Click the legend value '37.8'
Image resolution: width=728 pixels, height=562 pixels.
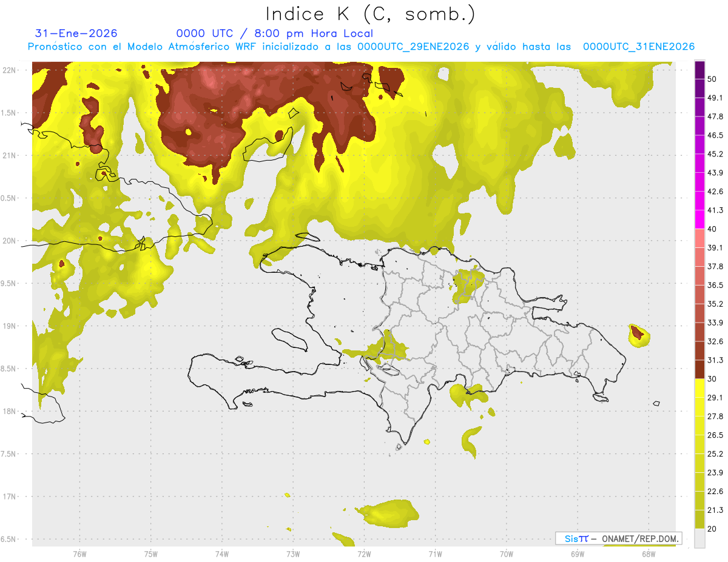click(715, 267)
